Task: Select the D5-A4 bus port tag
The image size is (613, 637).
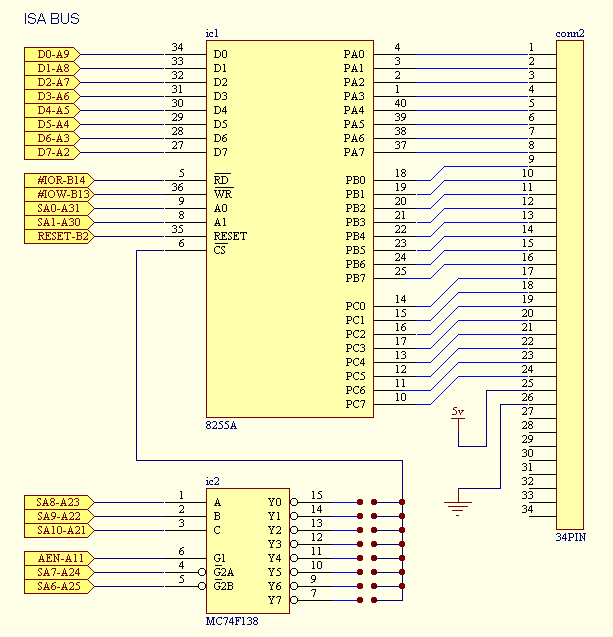Action: click(x=52, y=124)
